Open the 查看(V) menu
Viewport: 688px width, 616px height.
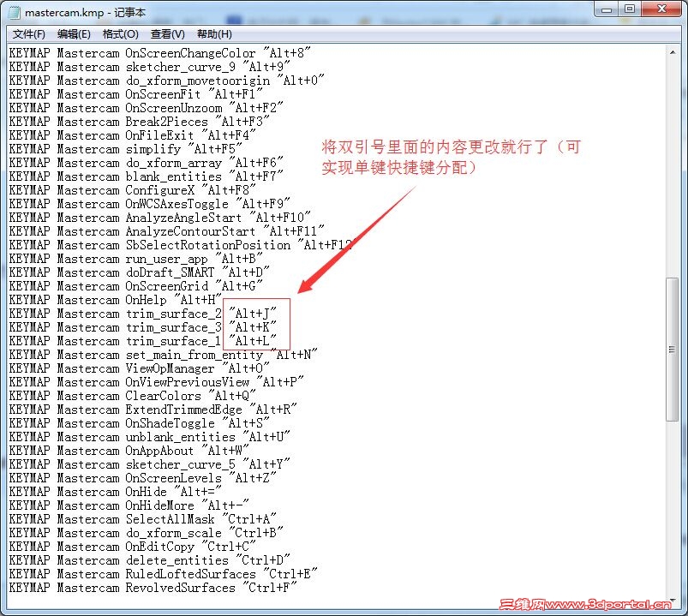tap(168, 34)
